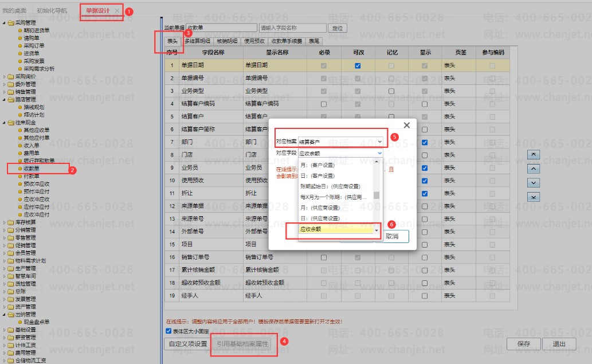Click the 引用基础档案属性 button

[x=242, y=344]
